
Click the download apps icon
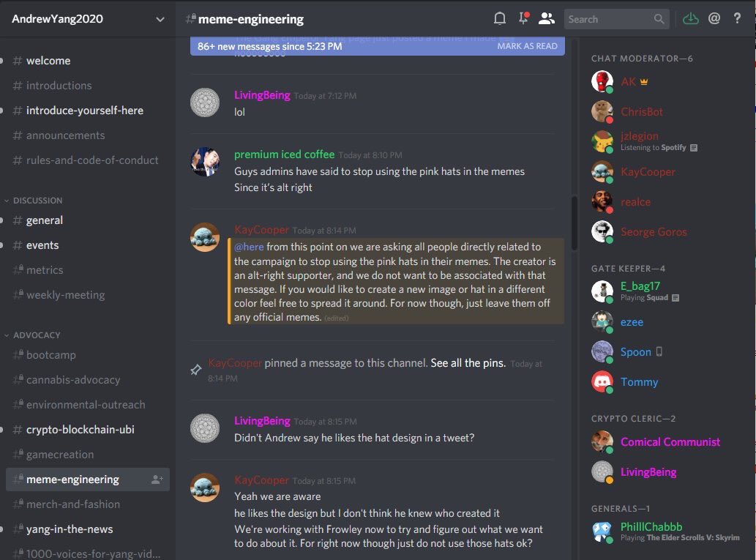pyautogui.click(x=691, y=19)
